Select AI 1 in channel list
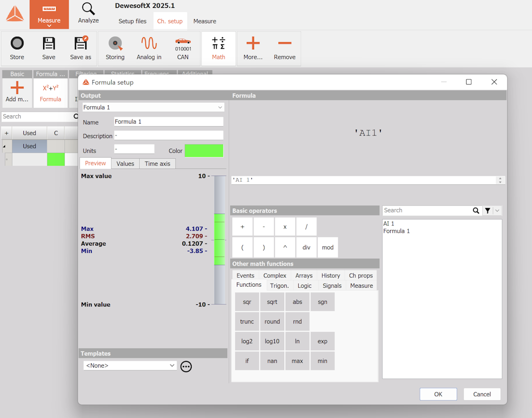This screenshot has width=532, height=418. point(389,224)
